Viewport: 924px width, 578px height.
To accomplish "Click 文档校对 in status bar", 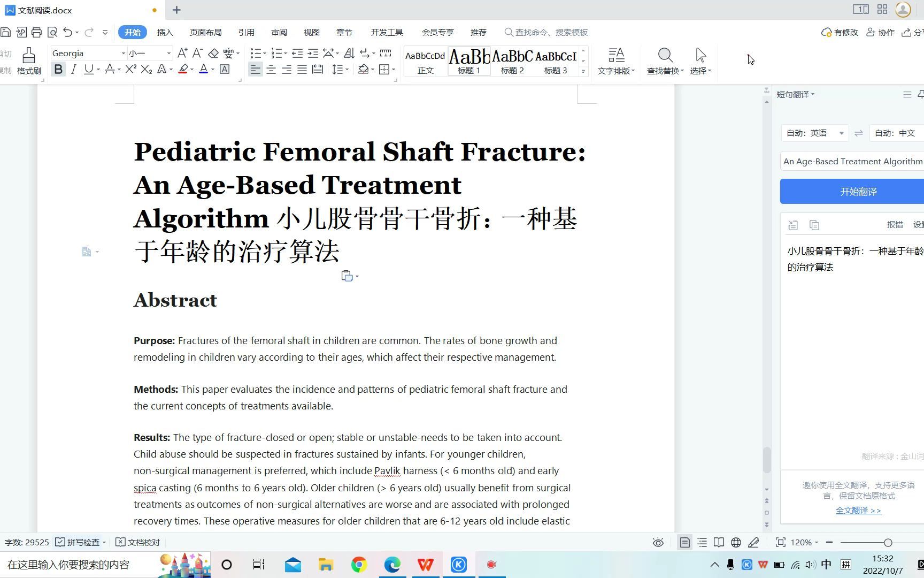I will click(x=138, y=542).
